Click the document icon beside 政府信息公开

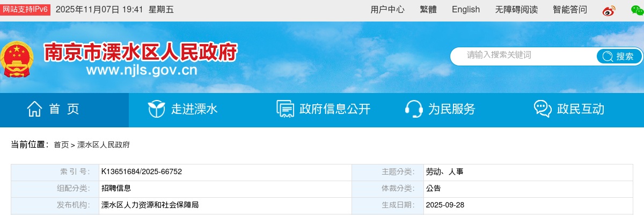point(285,109)
